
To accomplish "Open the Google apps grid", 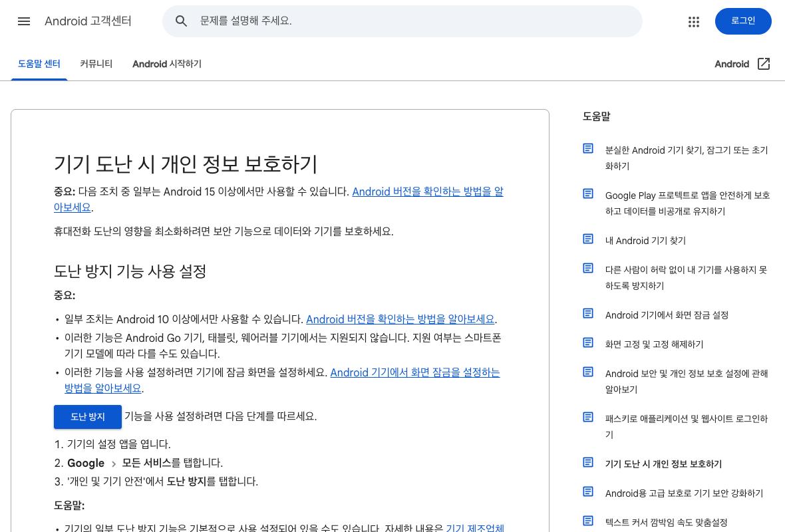I will (693, 21).
